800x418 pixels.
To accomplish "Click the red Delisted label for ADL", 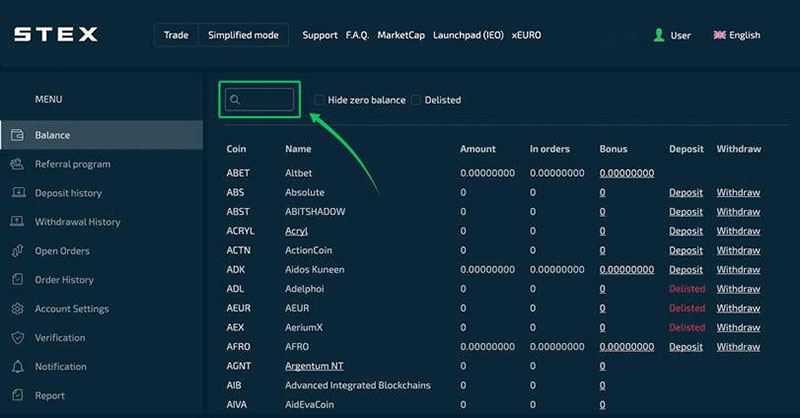I will point(687,289).
